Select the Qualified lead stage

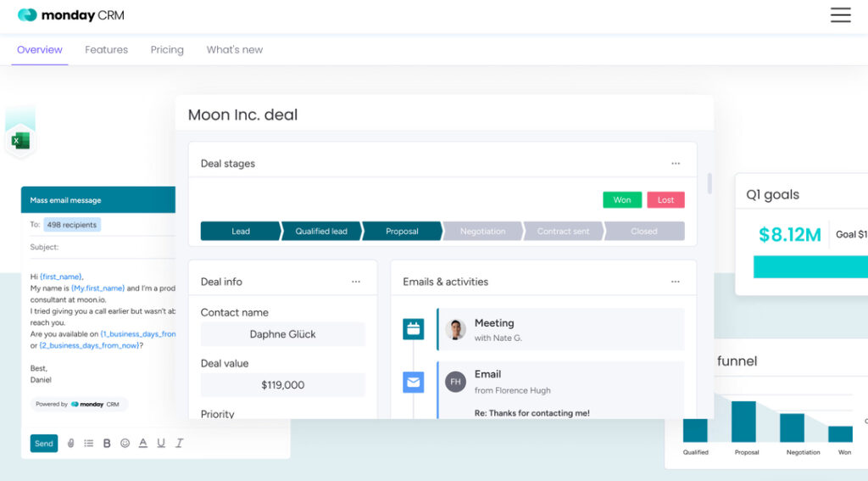(x=321, y=231)
